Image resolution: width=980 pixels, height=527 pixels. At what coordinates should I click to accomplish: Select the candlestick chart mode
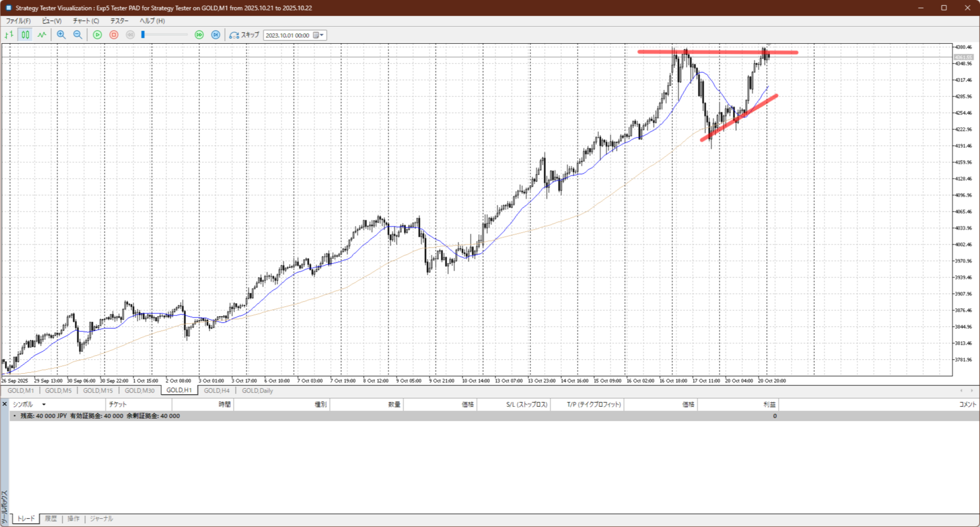click(x=25, y=35)
